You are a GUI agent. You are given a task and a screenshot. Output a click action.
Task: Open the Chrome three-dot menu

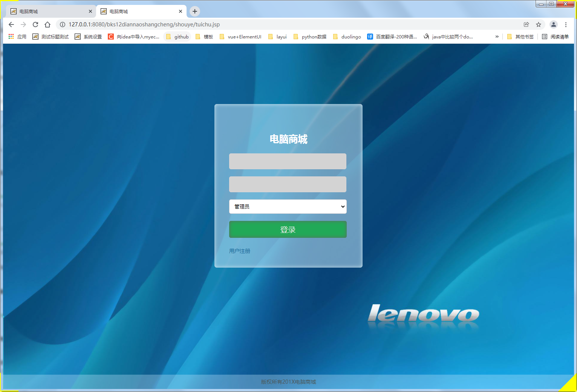(566, 24)
